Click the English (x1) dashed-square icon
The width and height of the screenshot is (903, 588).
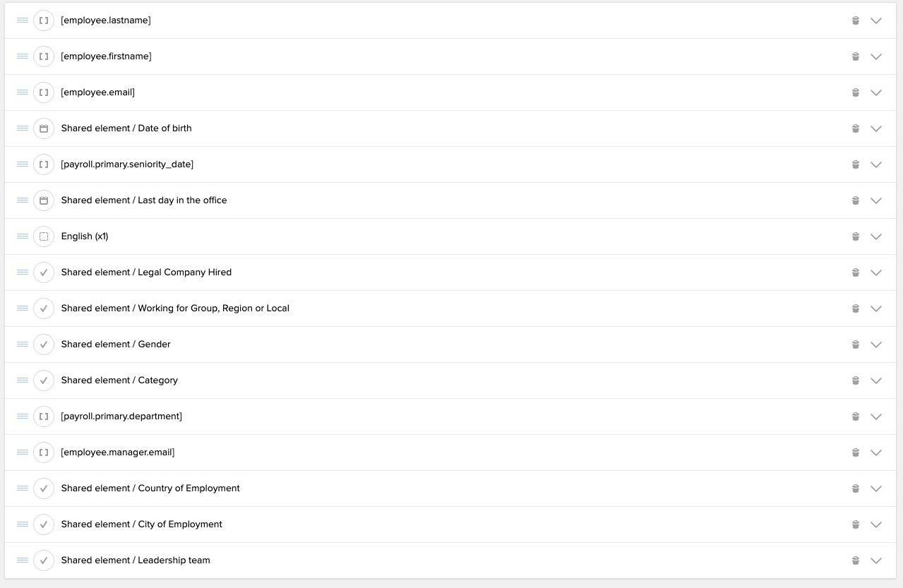(44, 236)
